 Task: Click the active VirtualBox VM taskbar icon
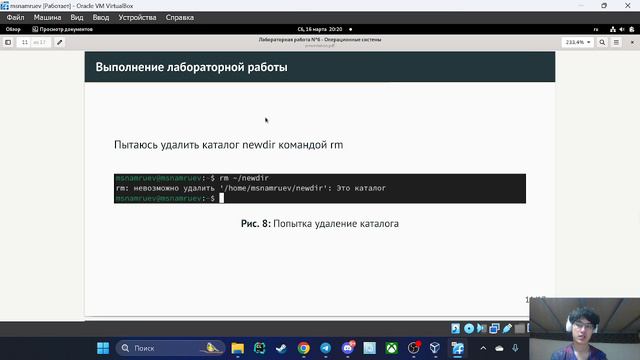(x=458, y=348)
